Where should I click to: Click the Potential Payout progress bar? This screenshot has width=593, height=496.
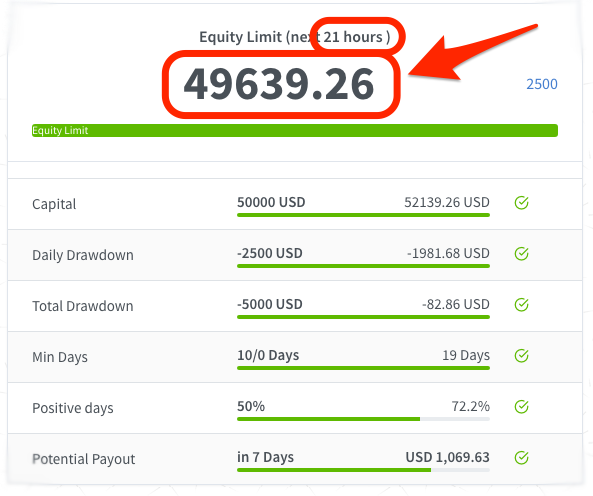tap(363, 470)
